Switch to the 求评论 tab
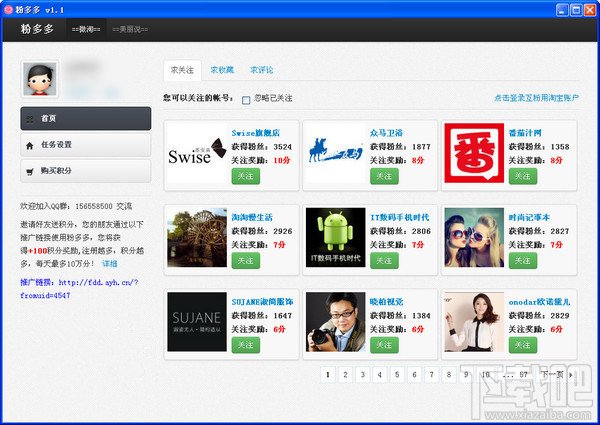600x425 pixels. point(262,70)
